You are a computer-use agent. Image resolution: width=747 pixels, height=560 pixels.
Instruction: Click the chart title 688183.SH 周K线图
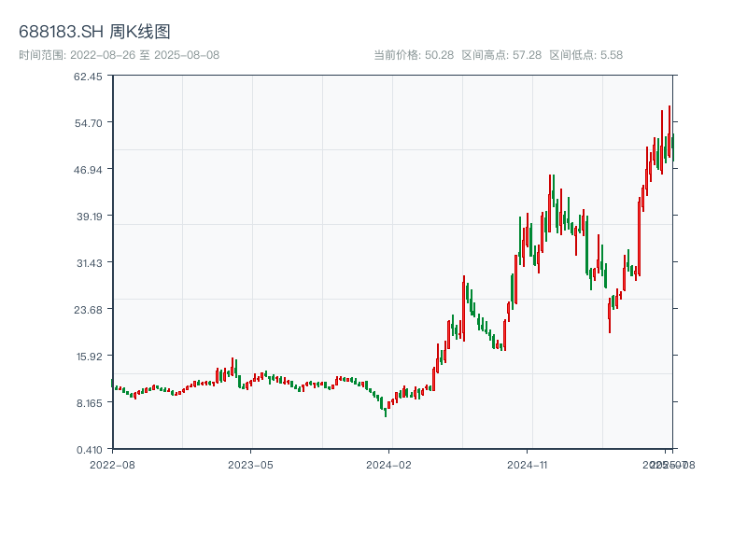point(94,32)
